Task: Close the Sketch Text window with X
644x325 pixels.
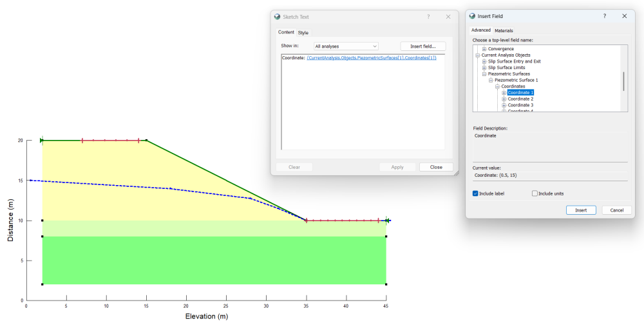Action: [x=448, y=17]
